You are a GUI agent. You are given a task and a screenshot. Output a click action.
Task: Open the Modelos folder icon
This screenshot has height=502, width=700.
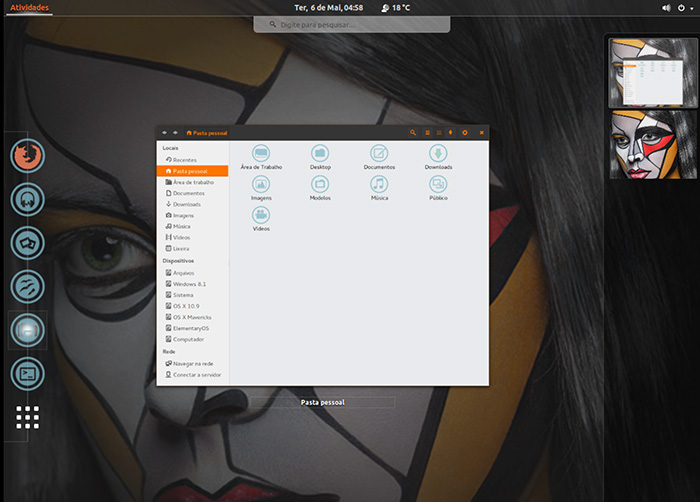tap(320, 188)
